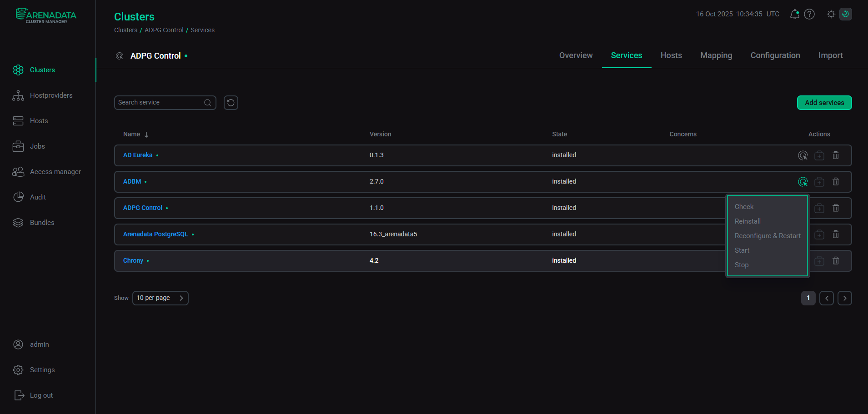
Task: Enable maintenance mode for Arenadata PostgreSQL
Action: pyautogui.click(x=819, y=234)
